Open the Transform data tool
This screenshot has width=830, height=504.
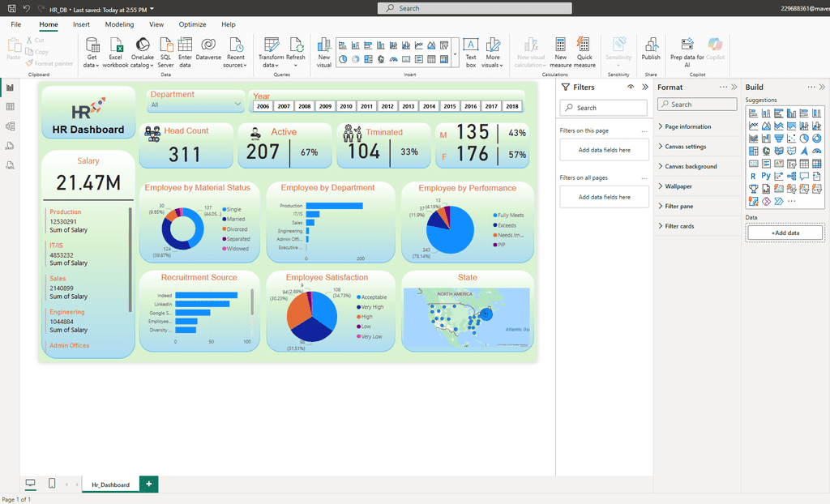(x=271, y=51)
